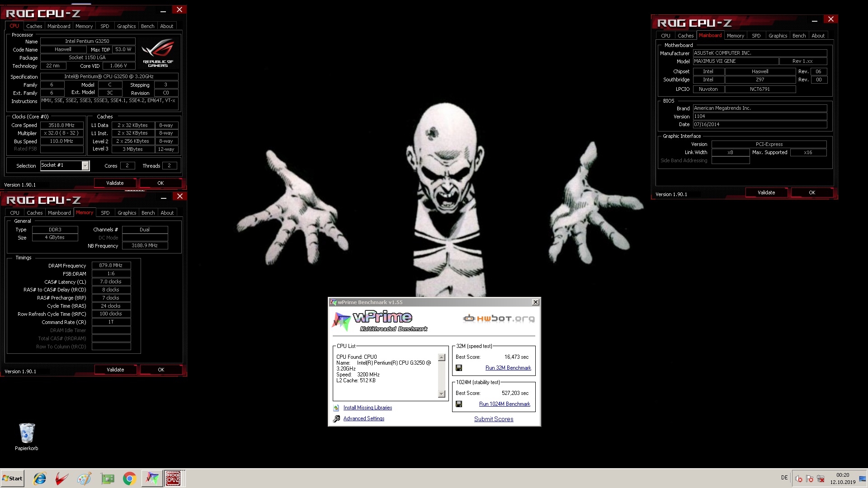Click Validate in Memory CPU-Z window
The image size is (868, 488).
click(x=115, y=370)
